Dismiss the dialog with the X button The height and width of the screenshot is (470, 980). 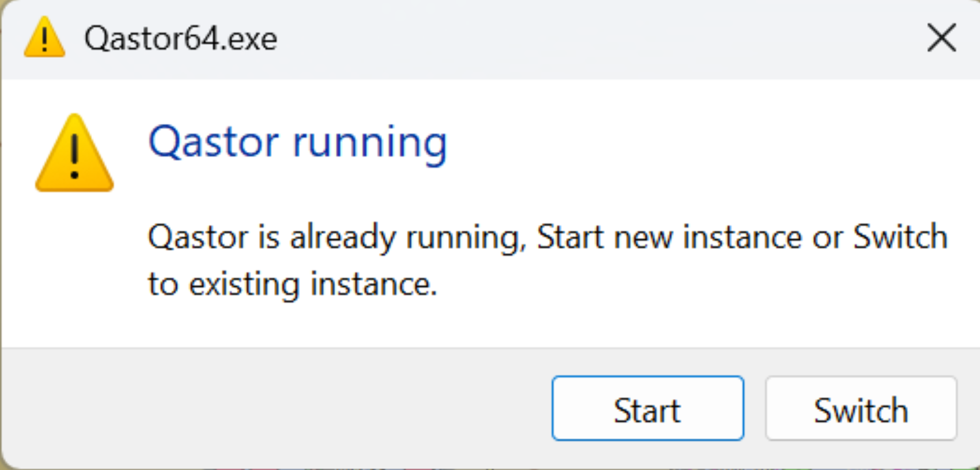pyautogui.click(x=941, y=38)
